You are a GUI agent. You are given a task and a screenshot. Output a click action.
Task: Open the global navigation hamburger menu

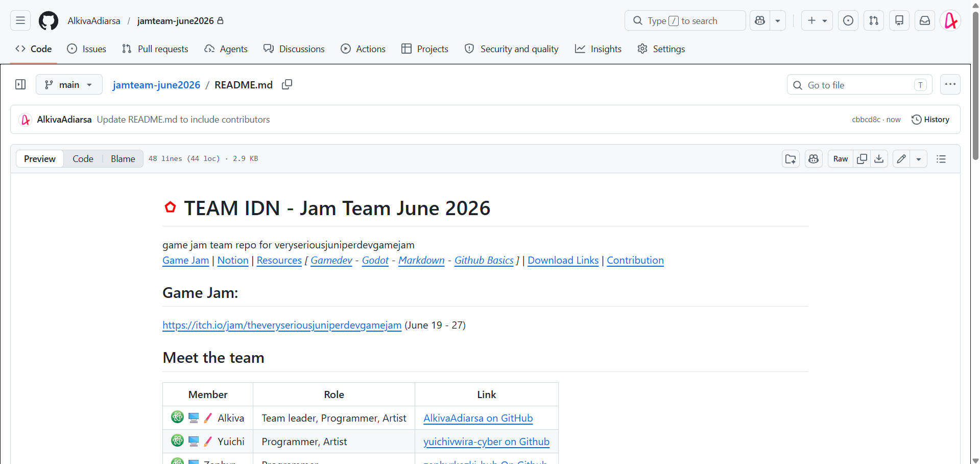point(20,20)
